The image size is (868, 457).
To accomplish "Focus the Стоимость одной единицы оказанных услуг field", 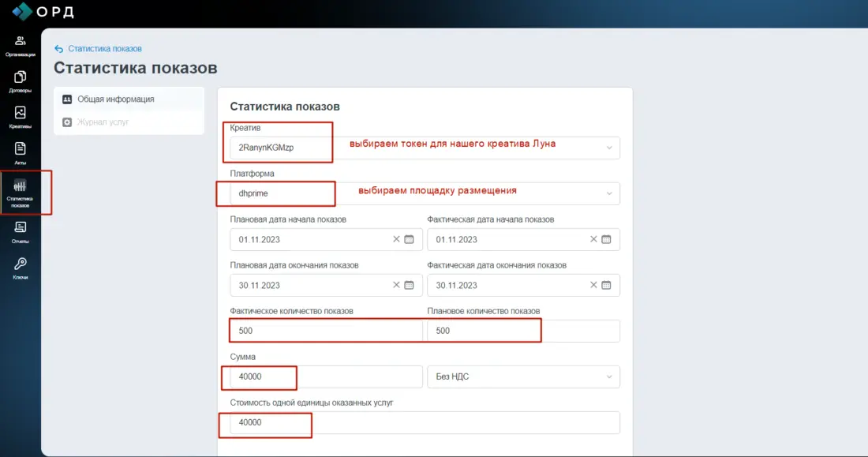I will click(x=425, y=422).
